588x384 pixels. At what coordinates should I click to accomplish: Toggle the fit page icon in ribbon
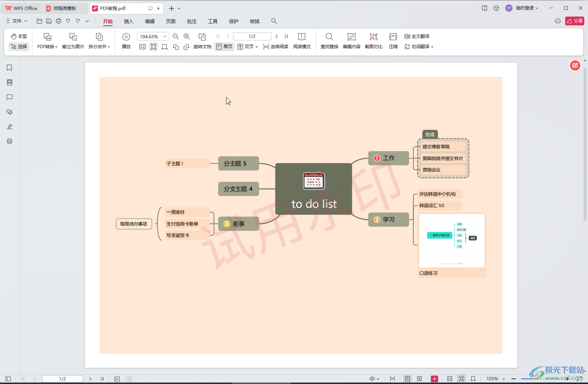click(154, 47)
